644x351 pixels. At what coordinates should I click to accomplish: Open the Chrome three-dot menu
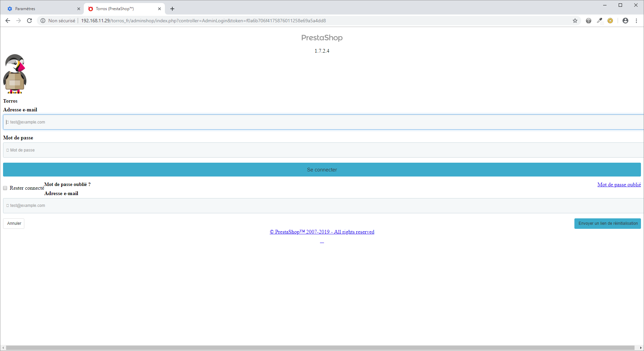[636, 21]
